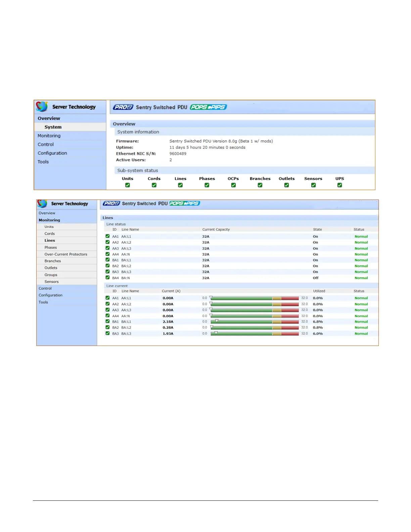
Task: Click the POPS PIPS logo in the Overview header
Action: (208, 107)
